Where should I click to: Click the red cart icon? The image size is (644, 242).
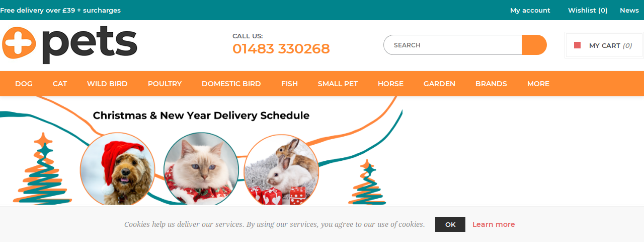[578, 45]
